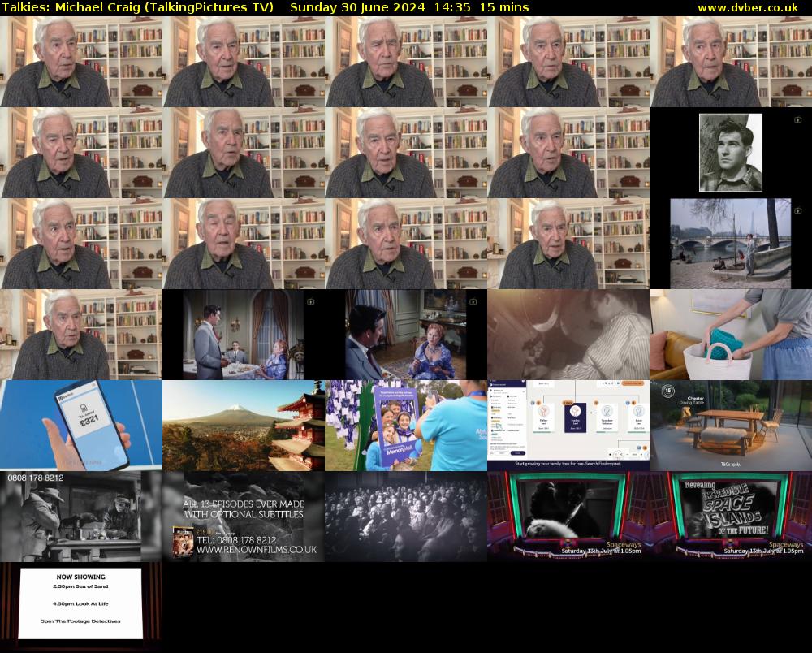Click the small badge icon beside the portrait photo
The image size is (812, 653).
[x=797, y=119]
